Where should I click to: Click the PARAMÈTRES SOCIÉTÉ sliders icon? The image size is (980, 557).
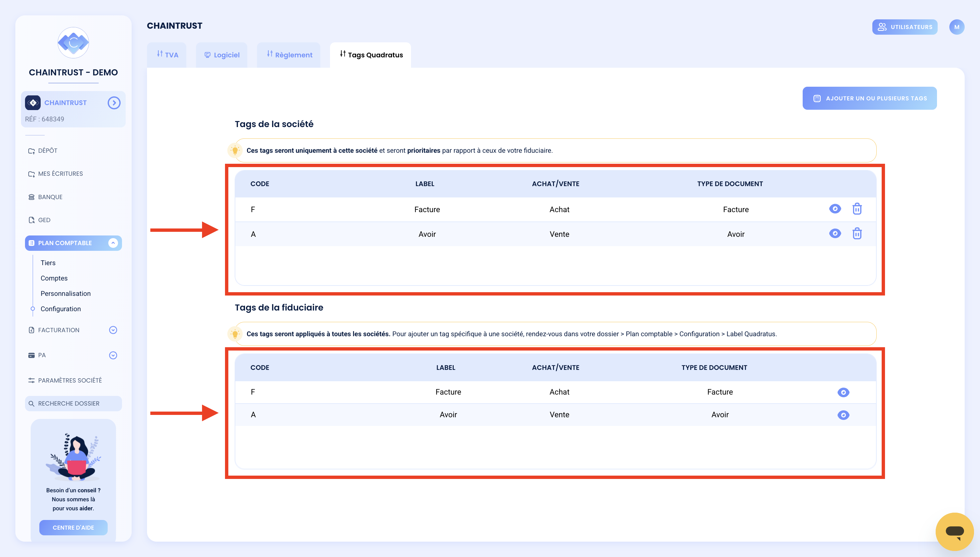coord(31,380)
